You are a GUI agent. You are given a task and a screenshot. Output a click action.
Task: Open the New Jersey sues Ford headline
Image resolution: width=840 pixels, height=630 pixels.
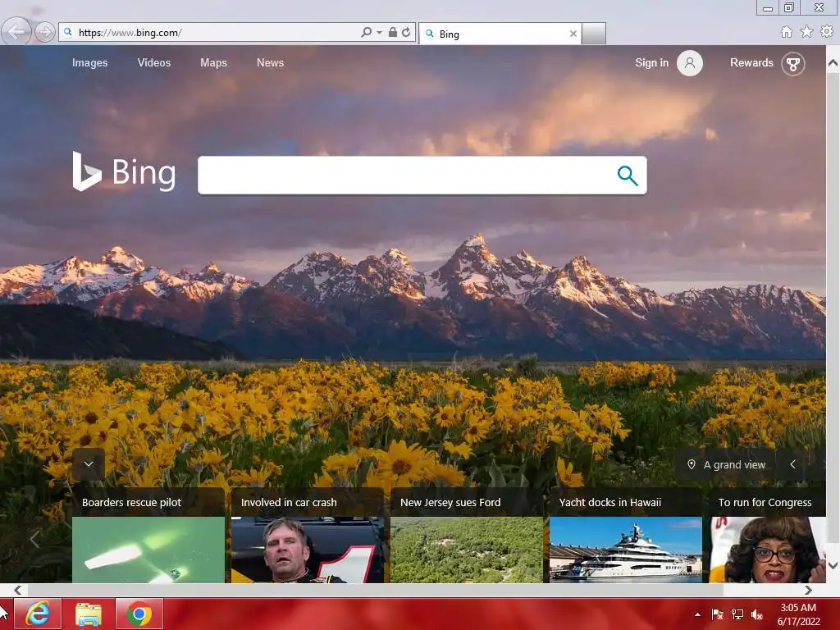point(450,503)
